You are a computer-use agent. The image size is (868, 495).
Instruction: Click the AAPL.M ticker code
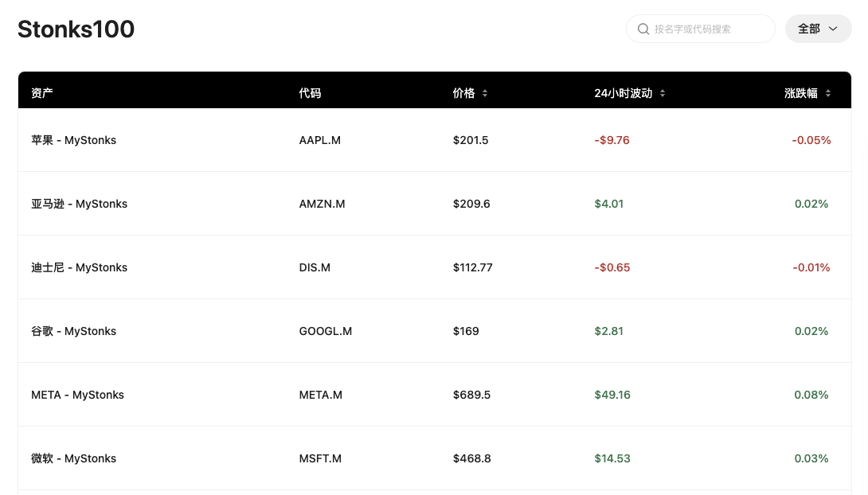319,140
